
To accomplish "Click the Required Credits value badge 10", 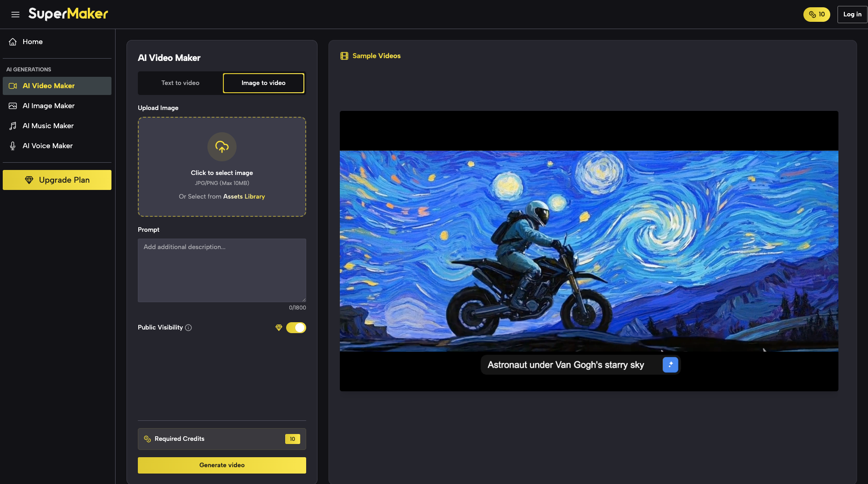I will (x=293, y=439).
